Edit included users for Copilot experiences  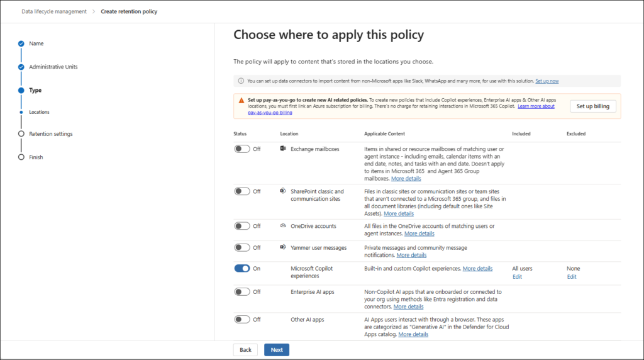click(x=517, y=277)
